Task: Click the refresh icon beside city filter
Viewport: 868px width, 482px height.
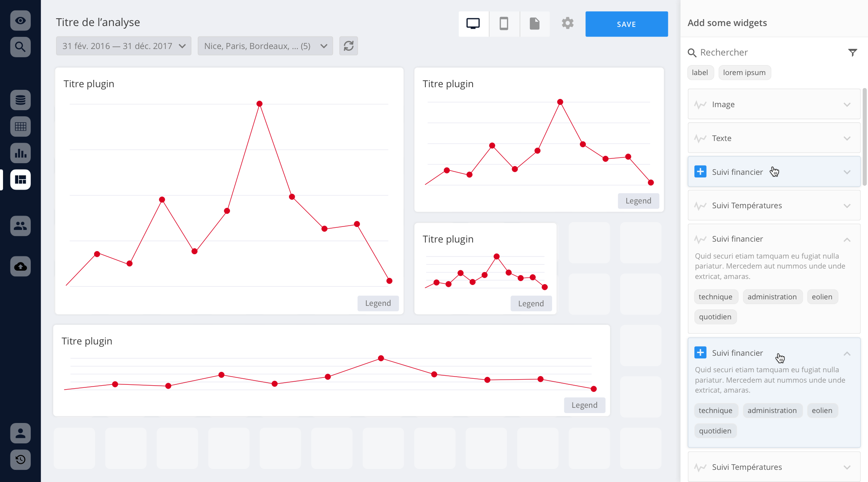Action: click(x=349, y=46)
